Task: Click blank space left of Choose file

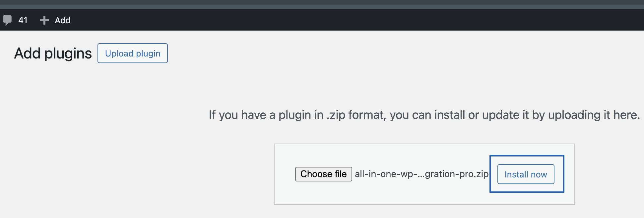Action: click(x=285, y=174)
